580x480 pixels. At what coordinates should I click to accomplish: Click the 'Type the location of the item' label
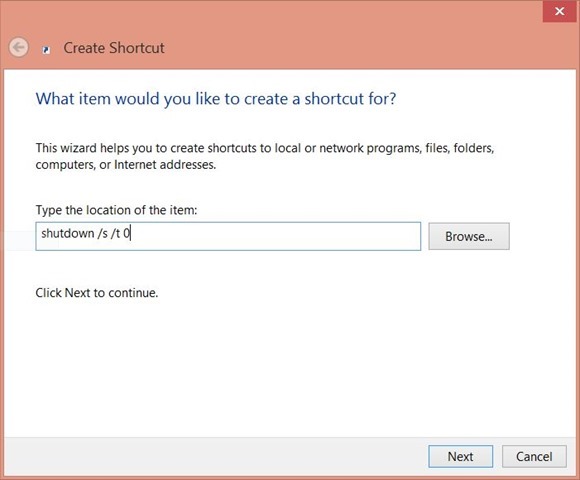(x=117, y=210)
